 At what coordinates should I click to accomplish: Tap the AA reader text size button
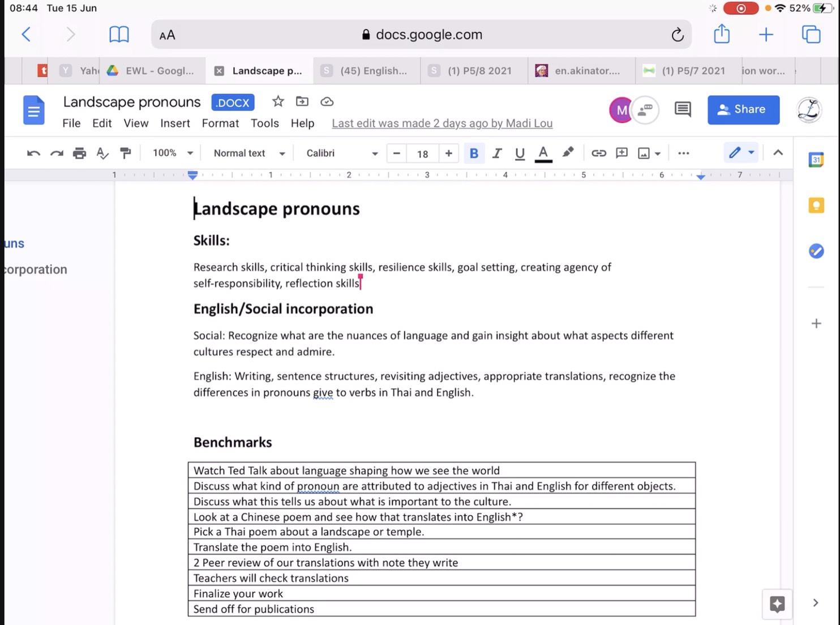tap(167, 35)
